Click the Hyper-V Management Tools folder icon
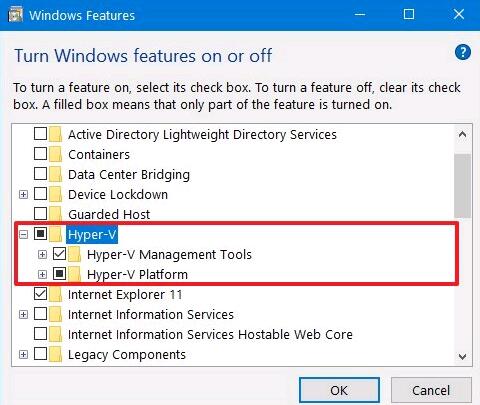 pos(75,254)
